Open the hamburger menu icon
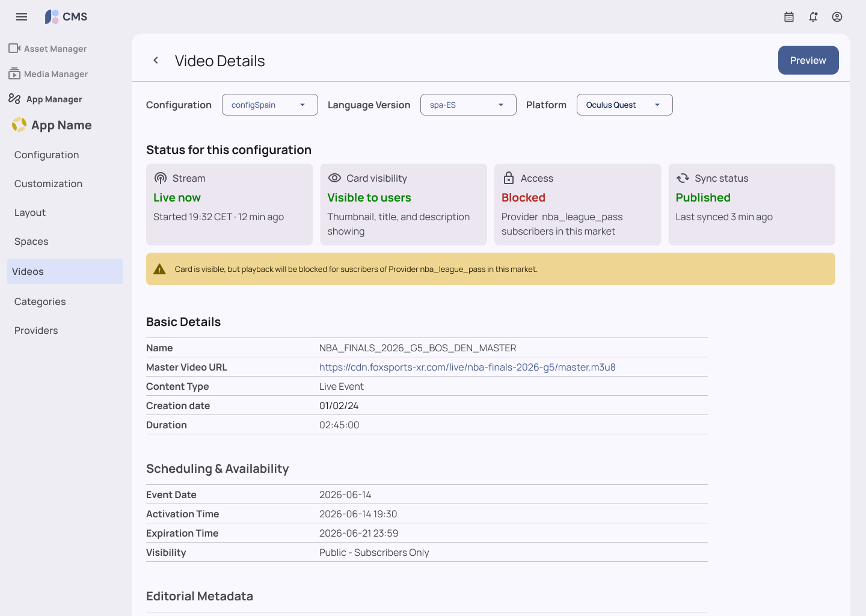The image size is (866, 616). [x=22, y=17]
